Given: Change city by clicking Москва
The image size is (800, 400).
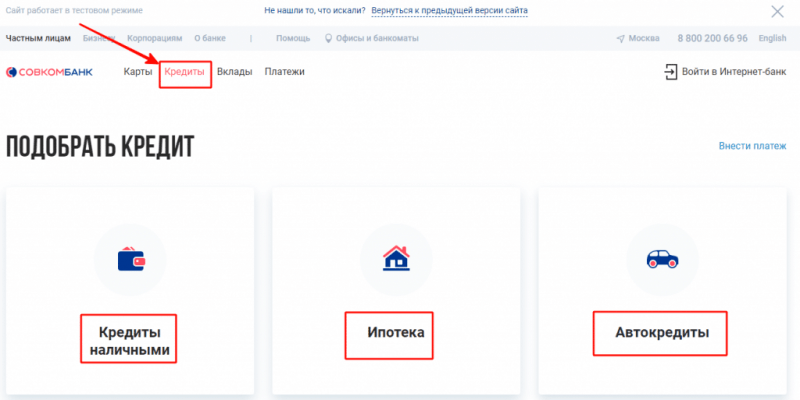Looking at the screenshot, I should pos(644,38).
